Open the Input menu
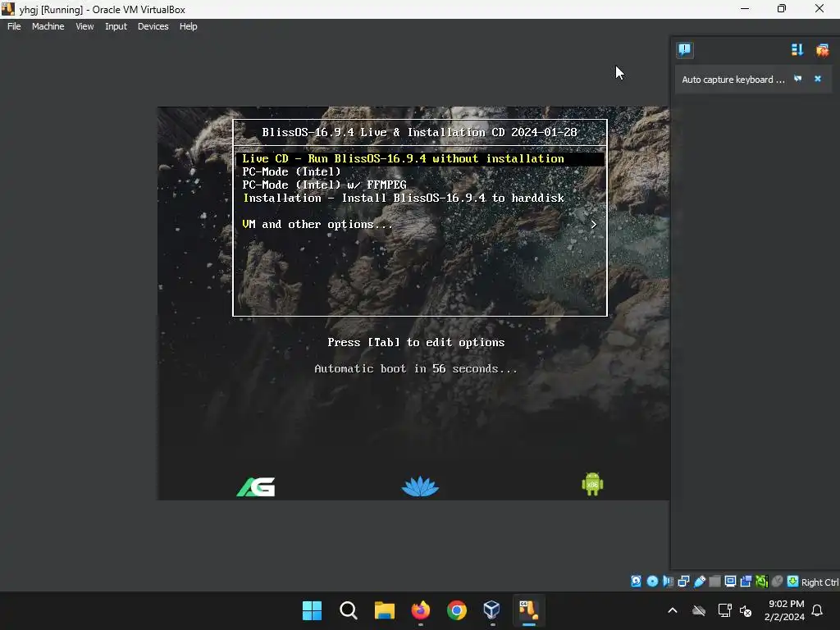 click(x=116, y=26)
